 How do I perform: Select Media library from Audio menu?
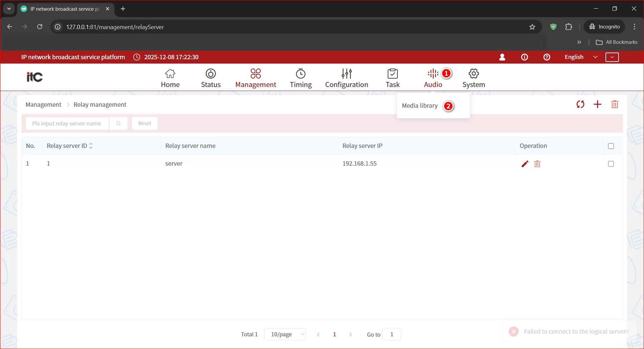tap(420, 106)
